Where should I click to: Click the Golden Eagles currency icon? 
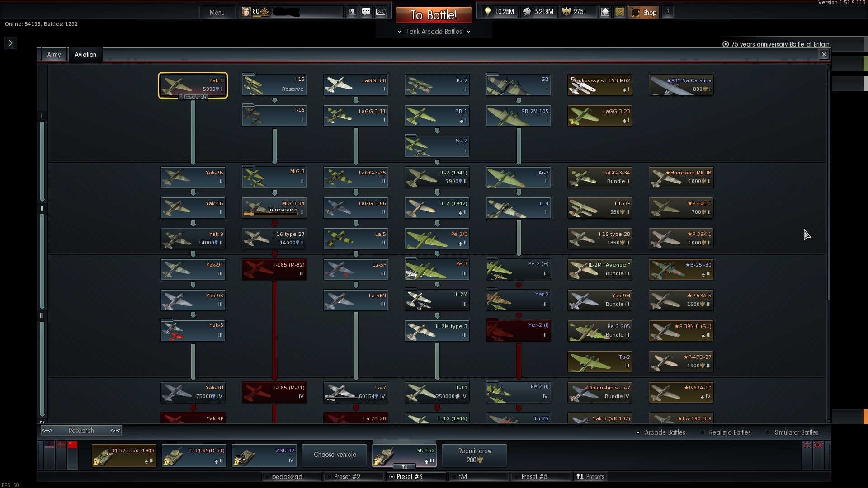(566, 12)
